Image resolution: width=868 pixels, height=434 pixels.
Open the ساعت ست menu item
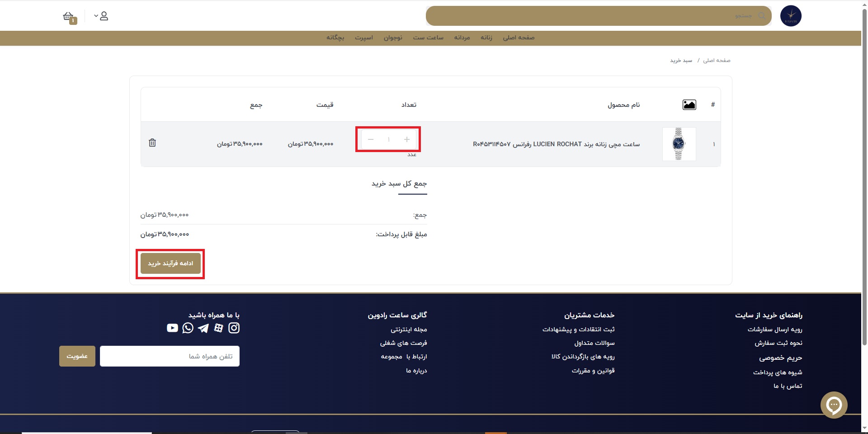(x=428, y=38)
